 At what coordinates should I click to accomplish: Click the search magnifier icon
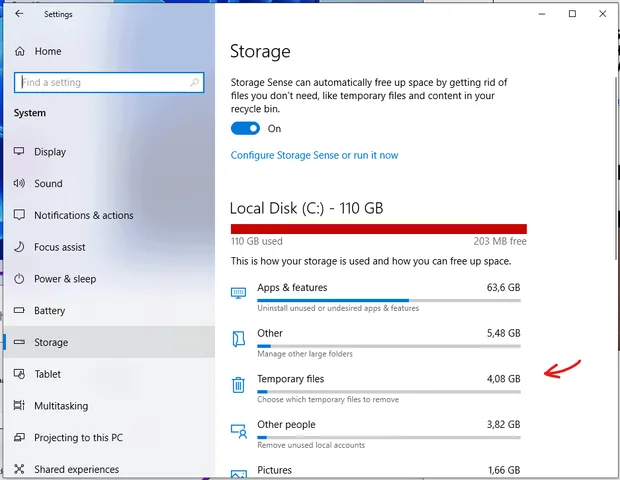pos(194,82)
